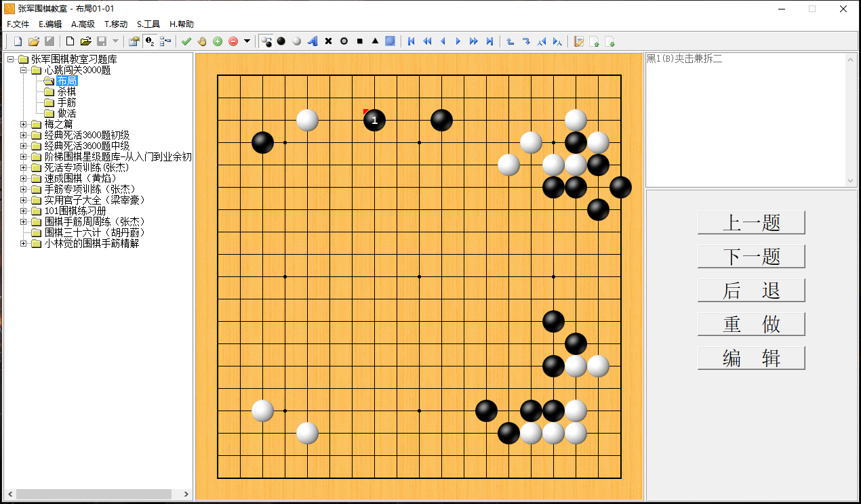Select the black stone placement tool
The height and width of the screenshot is (504, 861).
tap(281, 41)
